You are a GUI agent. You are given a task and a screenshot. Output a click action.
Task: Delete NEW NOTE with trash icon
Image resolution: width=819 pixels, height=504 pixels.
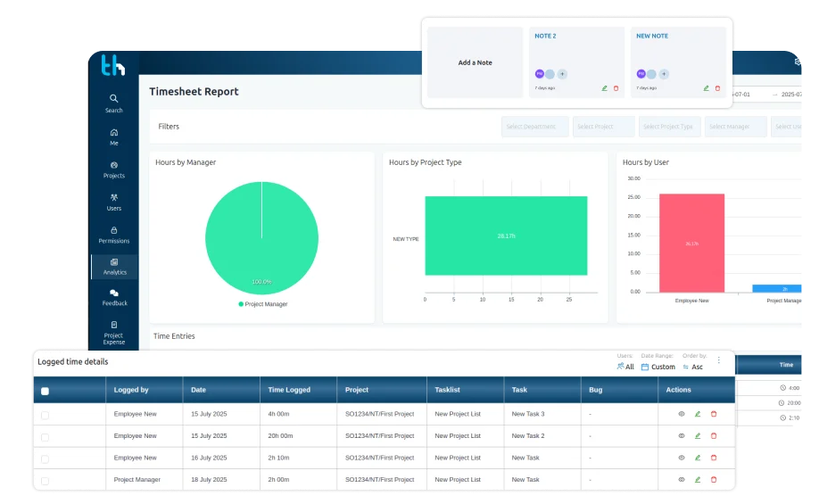717,88
